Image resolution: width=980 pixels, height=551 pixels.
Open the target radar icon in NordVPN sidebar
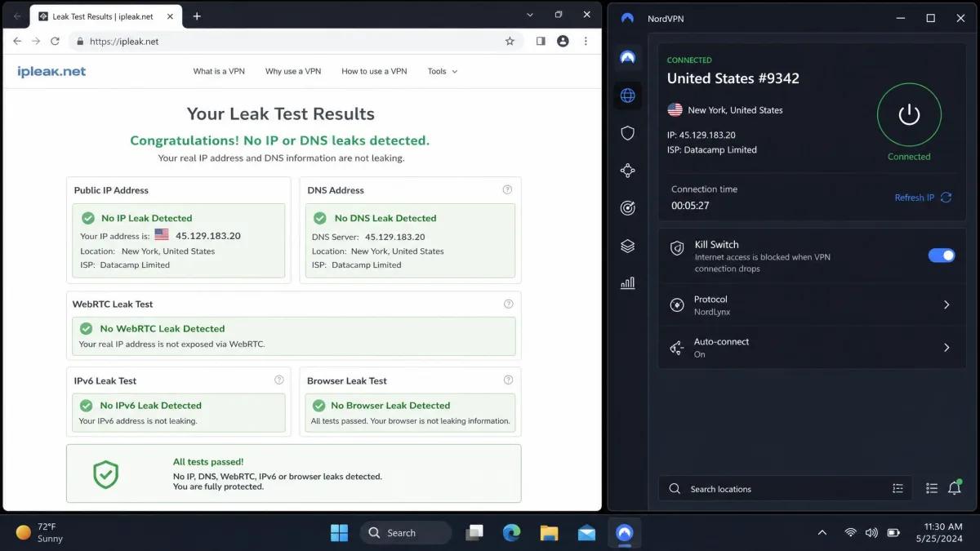(627, 208)
